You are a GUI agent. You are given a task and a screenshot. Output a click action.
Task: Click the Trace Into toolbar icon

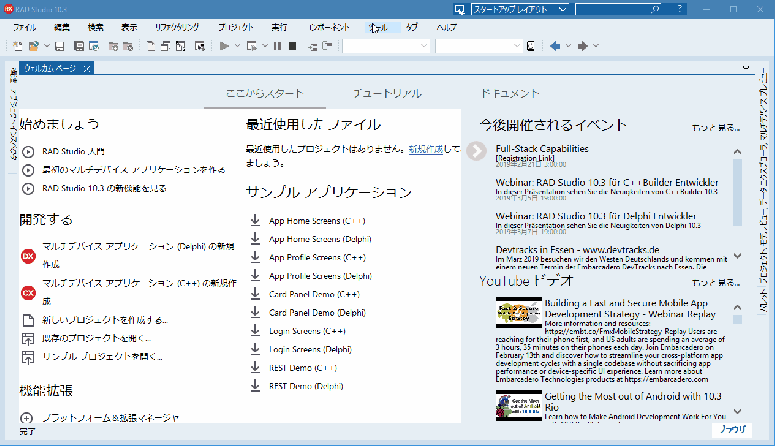pyautogui.click(x=312, y=46)
